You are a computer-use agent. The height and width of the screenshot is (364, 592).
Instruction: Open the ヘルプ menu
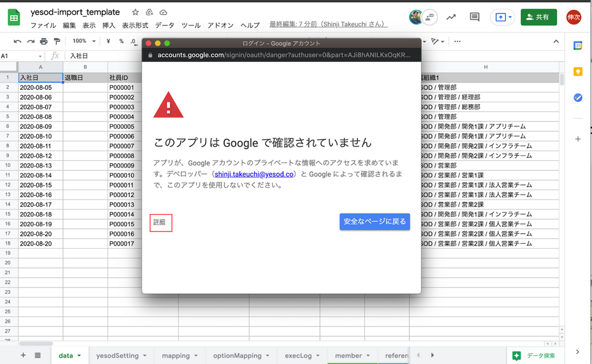click(250, 25)
